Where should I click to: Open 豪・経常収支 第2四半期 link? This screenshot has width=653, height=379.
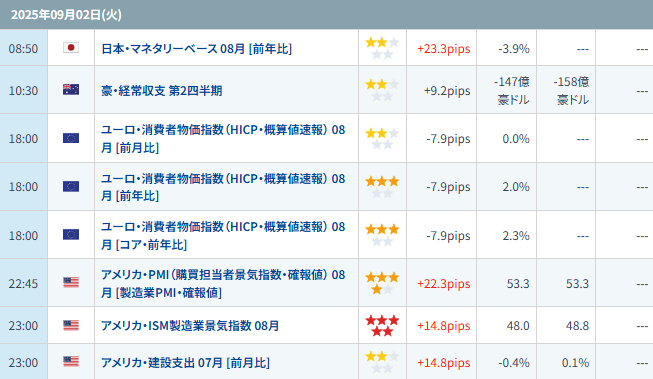click(162, 90)
